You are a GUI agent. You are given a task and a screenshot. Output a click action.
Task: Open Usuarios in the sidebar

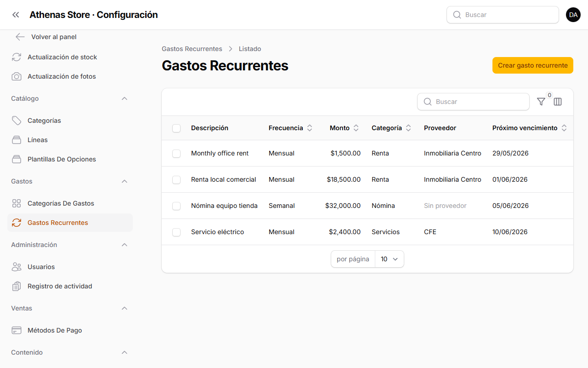(x=70, y=267)
